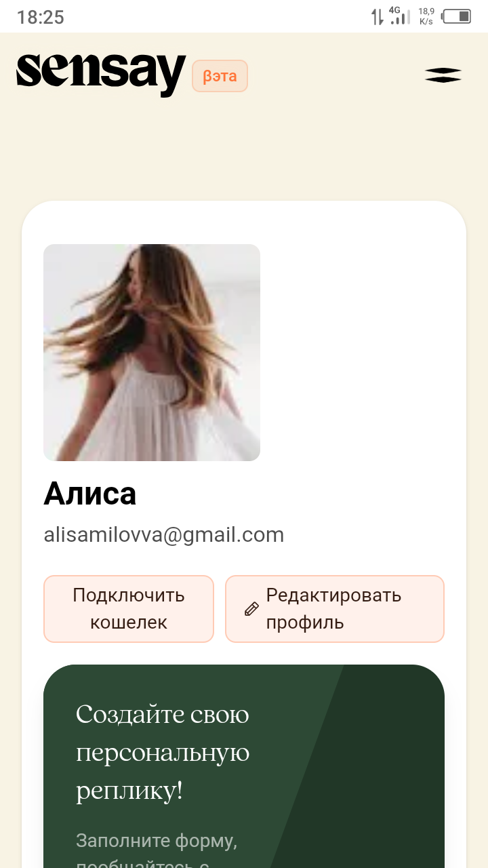Viewport: 488px width, 868px height.
Task: Click the orange бэта badge
Action: [220, 76]
